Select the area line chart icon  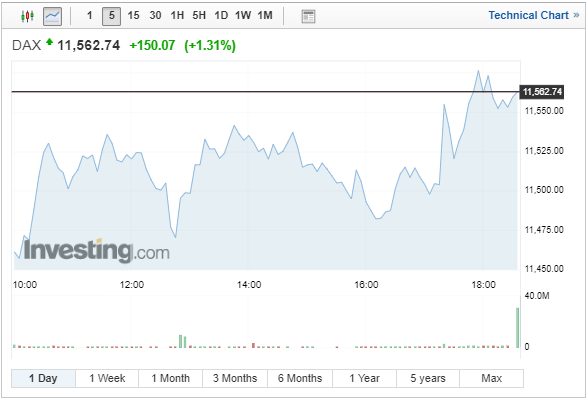52,16
